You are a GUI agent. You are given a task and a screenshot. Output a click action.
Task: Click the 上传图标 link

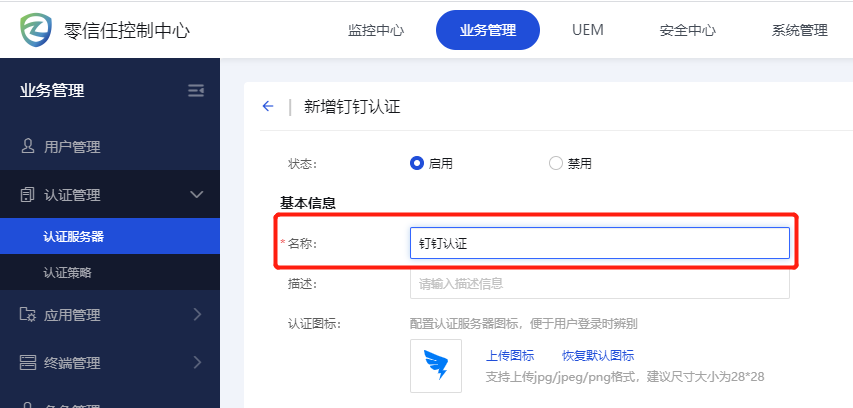click(510, 355)
